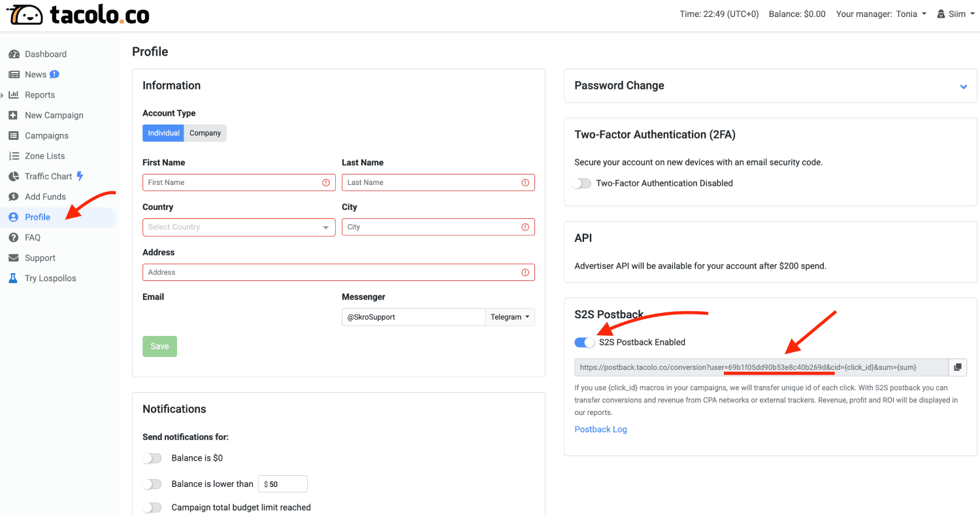Click the Support envelope icon
Image resolution: width=980 pixels, height=515 pixels.
click(x=13, y=258)
